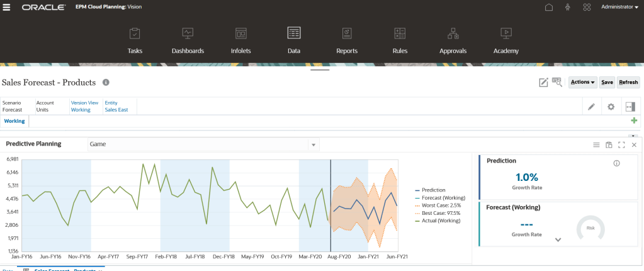Open the hamburger navigator menu

coord(7,8)
